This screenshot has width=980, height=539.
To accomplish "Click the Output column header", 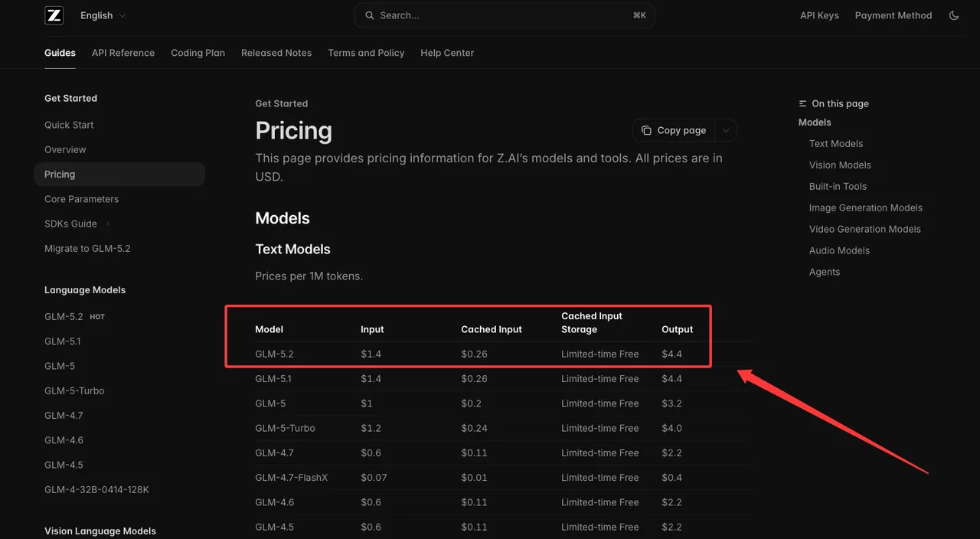I will pos(677,329).
